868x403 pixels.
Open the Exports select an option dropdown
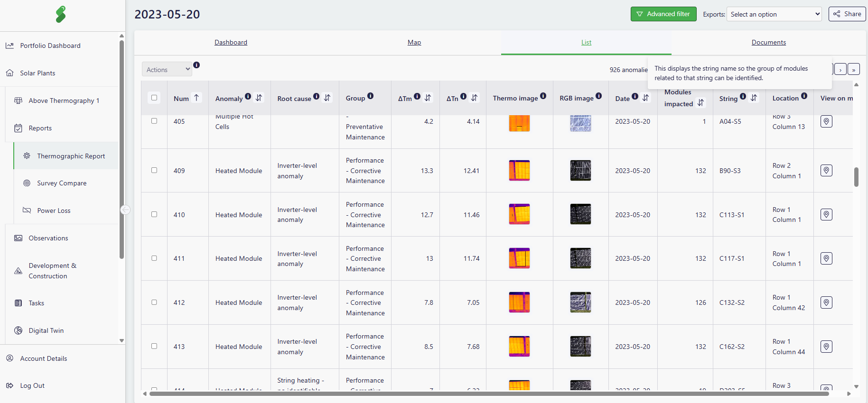[x=774, y=14]
